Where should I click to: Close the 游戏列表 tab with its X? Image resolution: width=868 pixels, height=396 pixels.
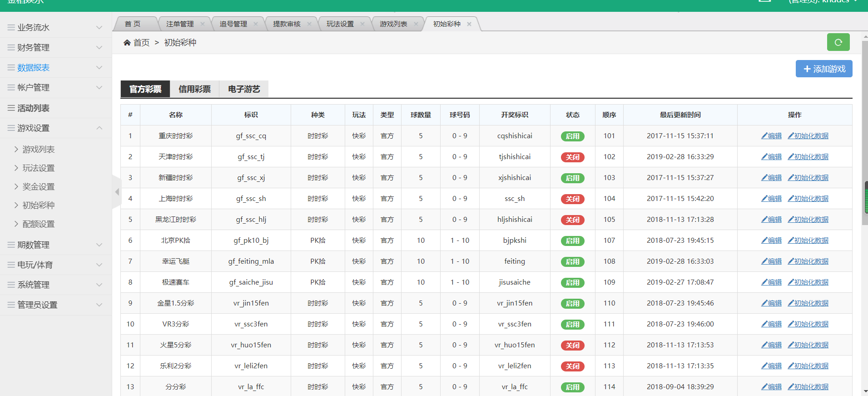tap(416, 24)
